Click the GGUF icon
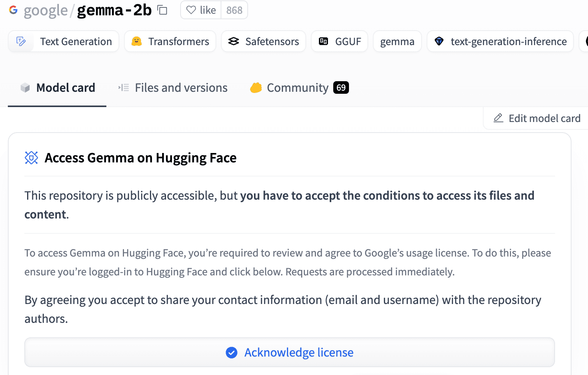The height and width of the screenshot is (375, 588). tap(323, 41)
